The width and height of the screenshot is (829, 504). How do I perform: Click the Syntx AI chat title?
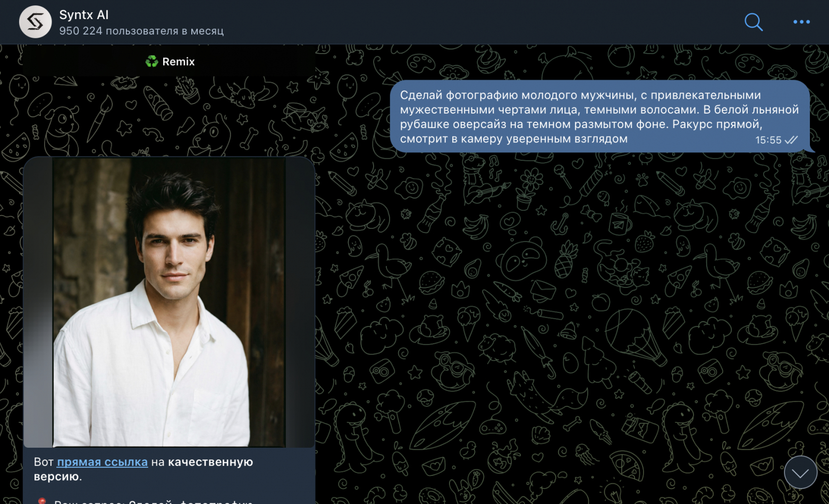[84, 15]
